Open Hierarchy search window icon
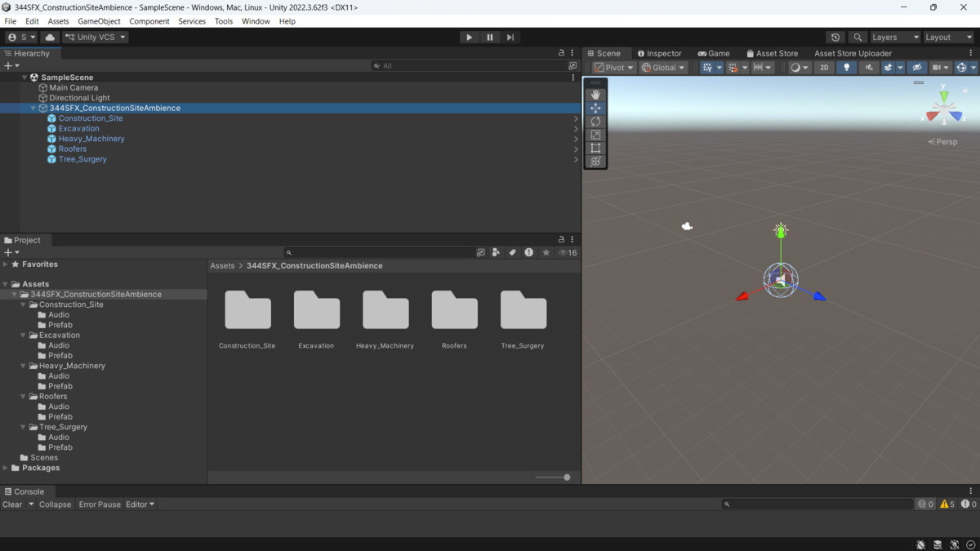This screenshot has height=551, width=980. pyautogui.click(x=572, y=65)
